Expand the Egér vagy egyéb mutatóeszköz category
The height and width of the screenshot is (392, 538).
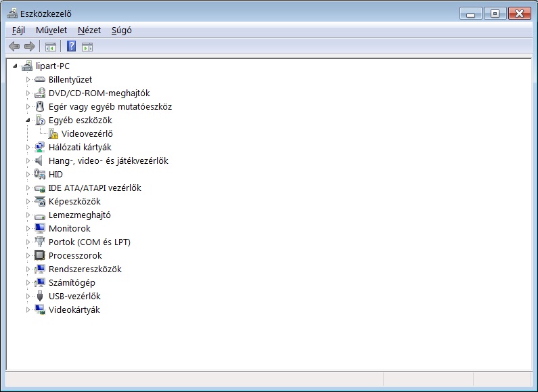pos(28,106)
